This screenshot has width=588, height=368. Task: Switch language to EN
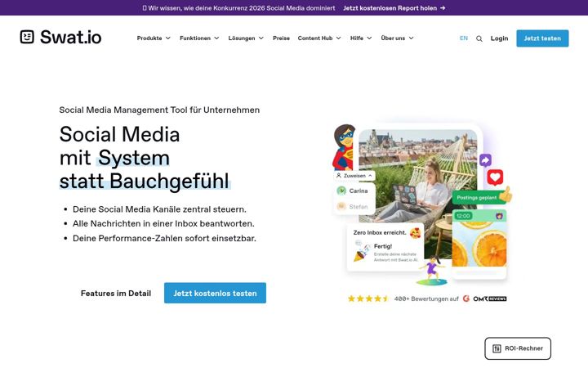coord(464,38)
